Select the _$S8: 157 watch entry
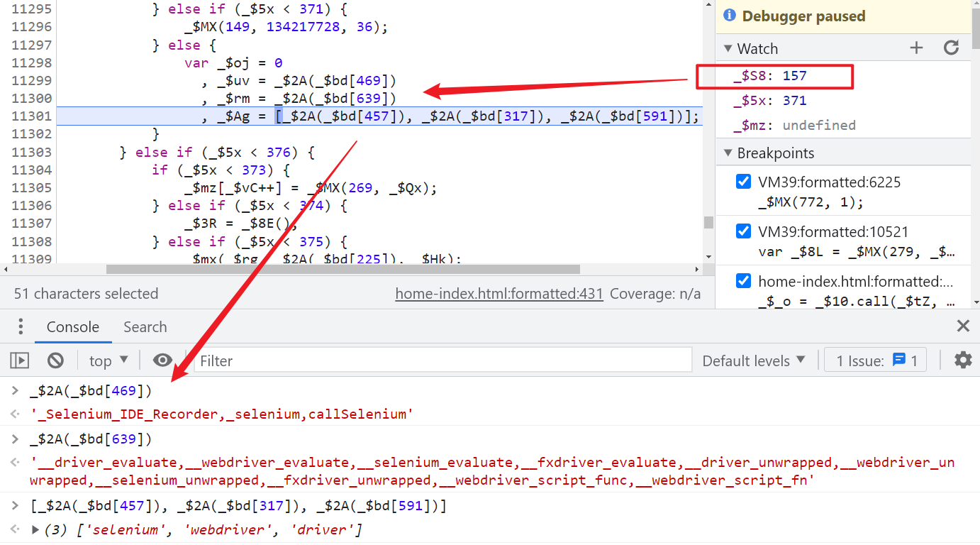 point(770,76)
